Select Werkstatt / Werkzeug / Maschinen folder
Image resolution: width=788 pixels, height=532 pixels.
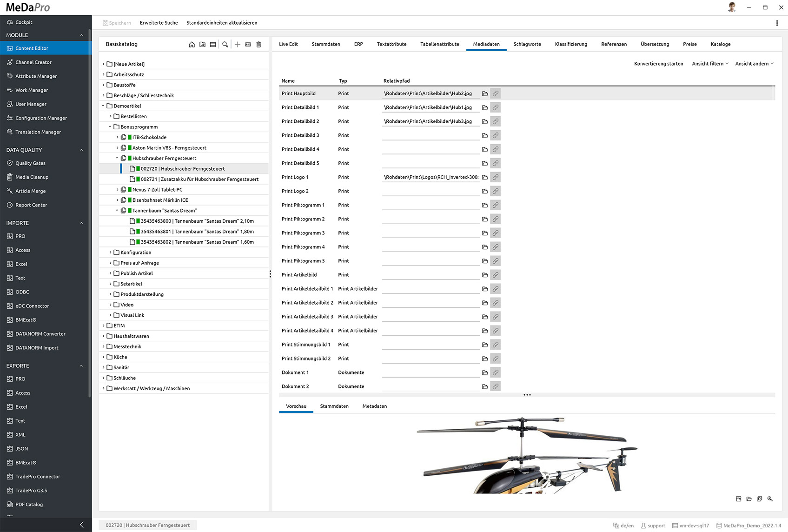point(152,389)
